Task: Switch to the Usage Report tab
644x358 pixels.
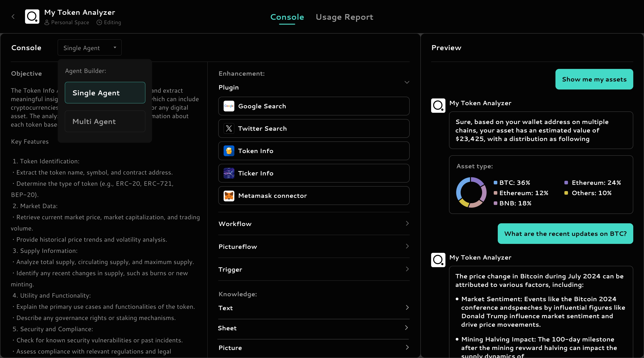Action: tap(344, 17)
